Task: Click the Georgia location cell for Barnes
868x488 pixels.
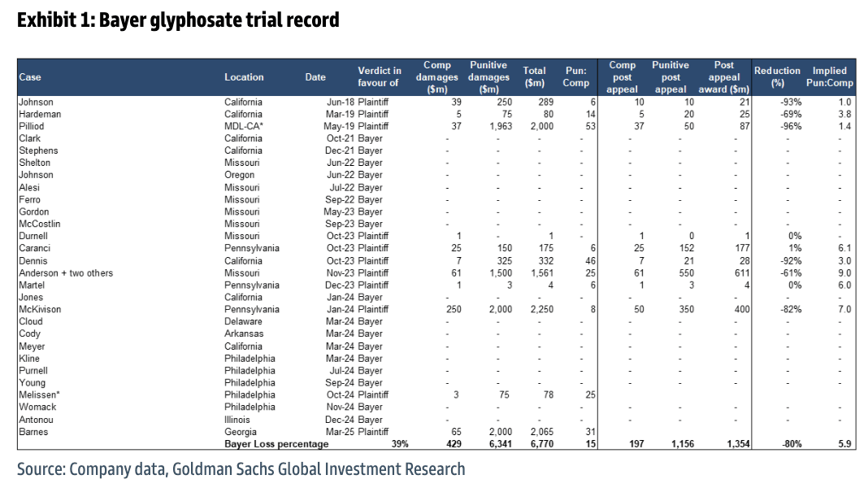Action: click(x=241, y=432)
